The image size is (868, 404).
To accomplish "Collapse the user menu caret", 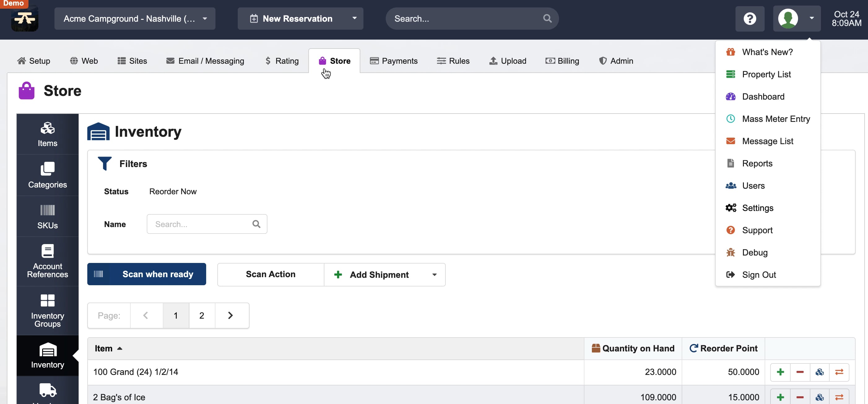I will (x=812, y=18).
